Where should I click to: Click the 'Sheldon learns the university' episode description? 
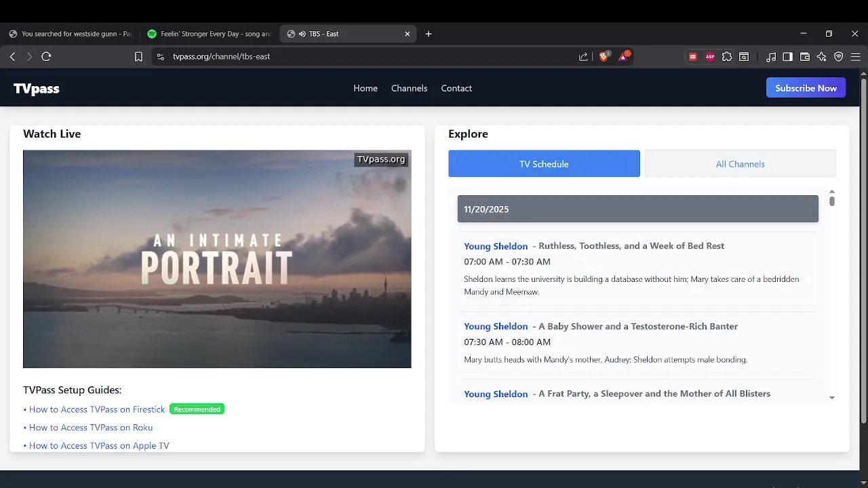click(x=631, y=285)
